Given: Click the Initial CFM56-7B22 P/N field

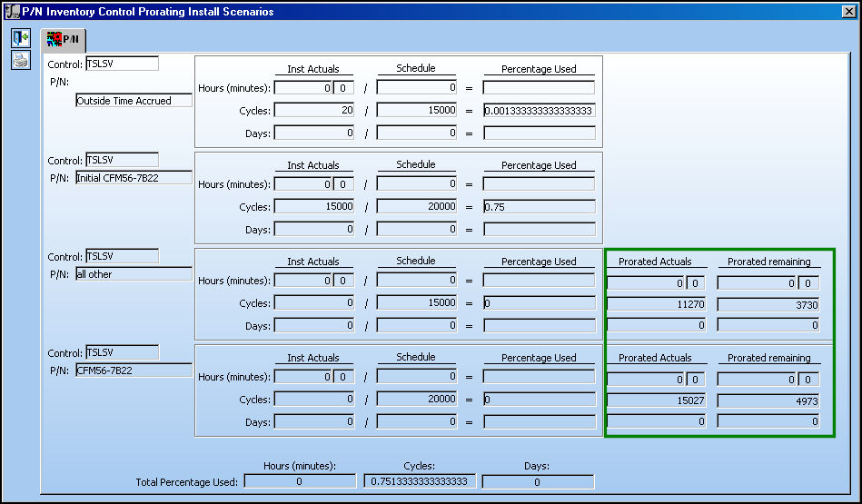Looking at the screenshot, I should point(134,177).
